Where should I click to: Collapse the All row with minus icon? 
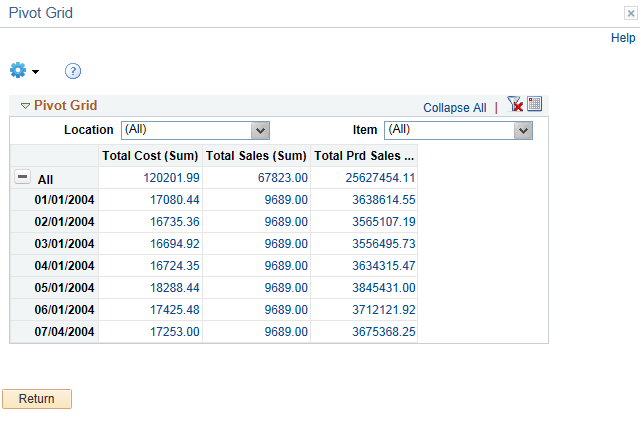tap(22, 177)
